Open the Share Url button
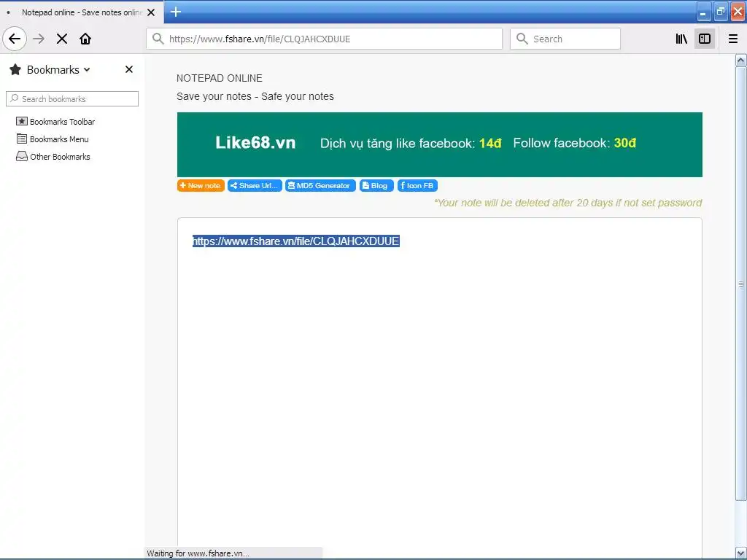 [255, 186]
